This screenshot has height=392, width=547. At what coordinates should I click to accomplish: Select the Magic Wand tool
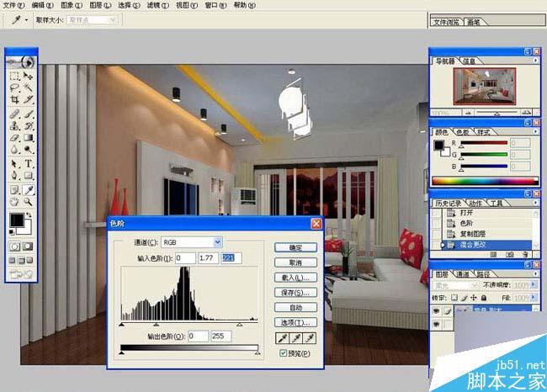click(28, 87)
